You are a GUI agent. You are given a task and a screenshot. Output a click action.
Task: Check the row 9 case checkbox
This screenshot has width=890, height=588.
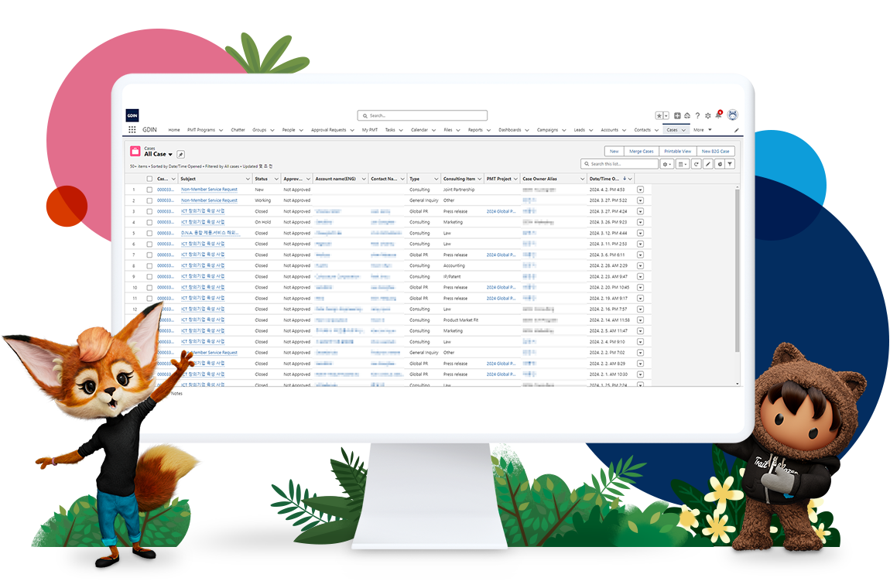point(149,276)
